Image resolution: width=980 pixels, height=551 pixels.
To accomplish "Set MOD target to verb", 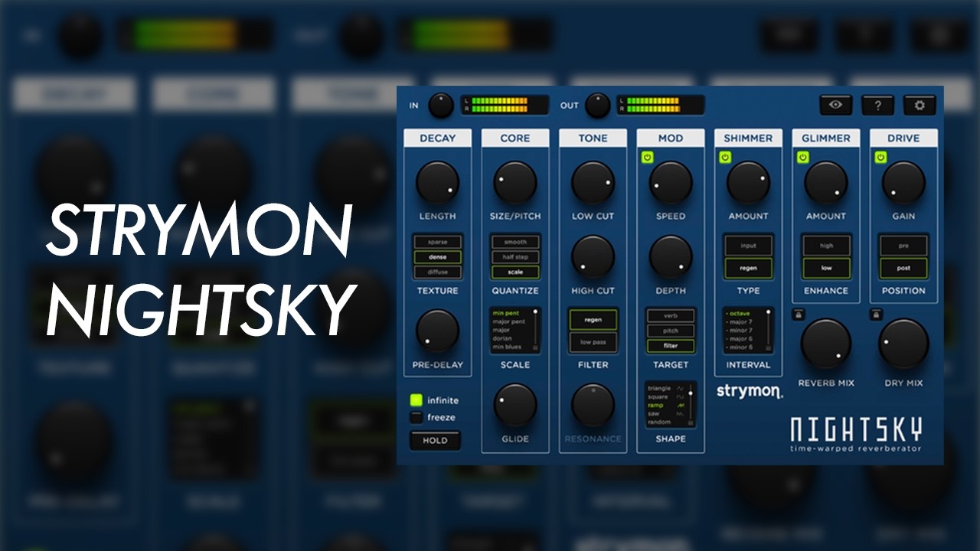I will [671, 316].
